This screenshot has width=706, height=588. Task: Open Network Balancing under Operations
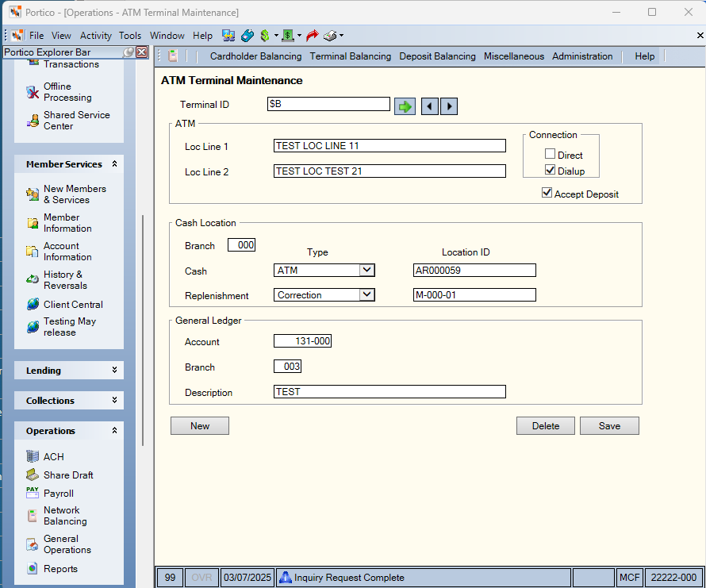[57, 516]
